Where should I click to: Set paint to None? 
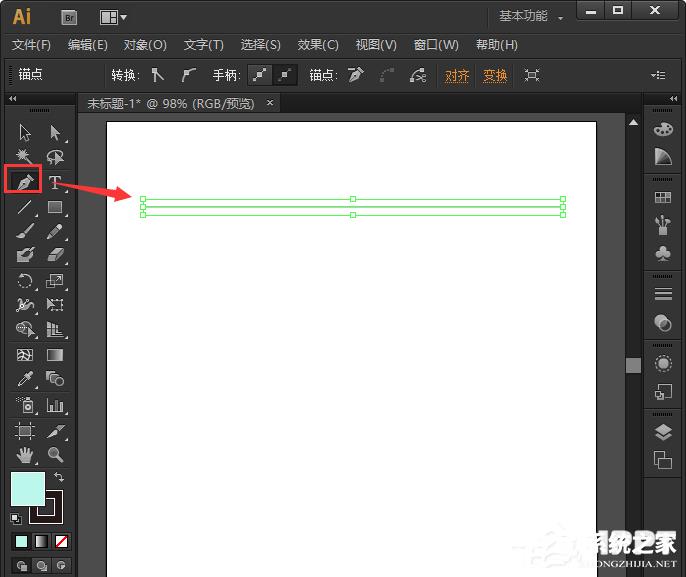pyautogui.click(x=61, y=542)
